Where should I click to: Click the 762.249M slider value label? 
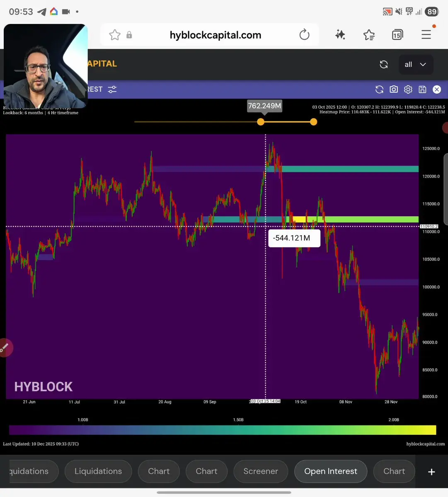pyautogui.click(x=264, y=106)
